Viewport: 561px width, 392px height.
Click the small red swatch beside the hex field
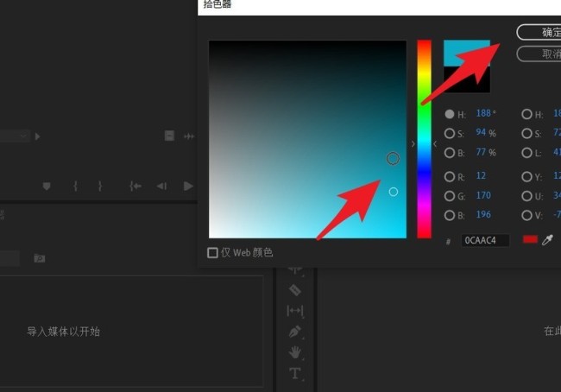pos(530,239)
